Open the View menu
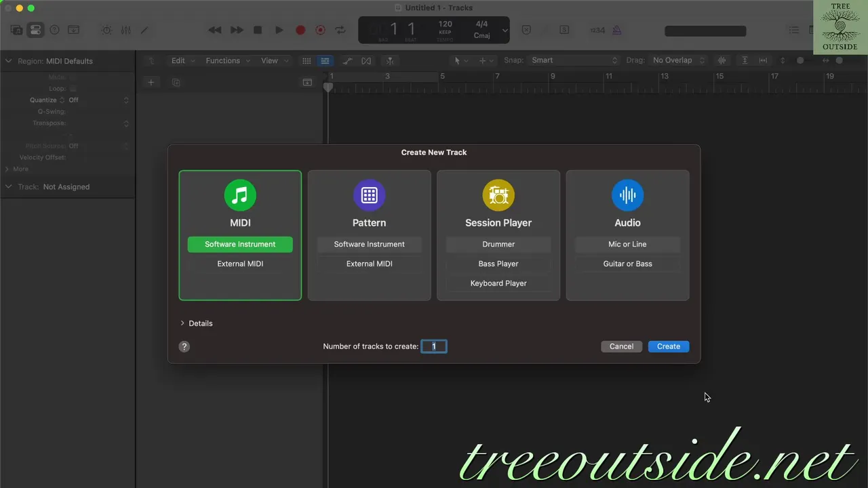The height and width of the screenshot is (488, 868). [274, 60]
